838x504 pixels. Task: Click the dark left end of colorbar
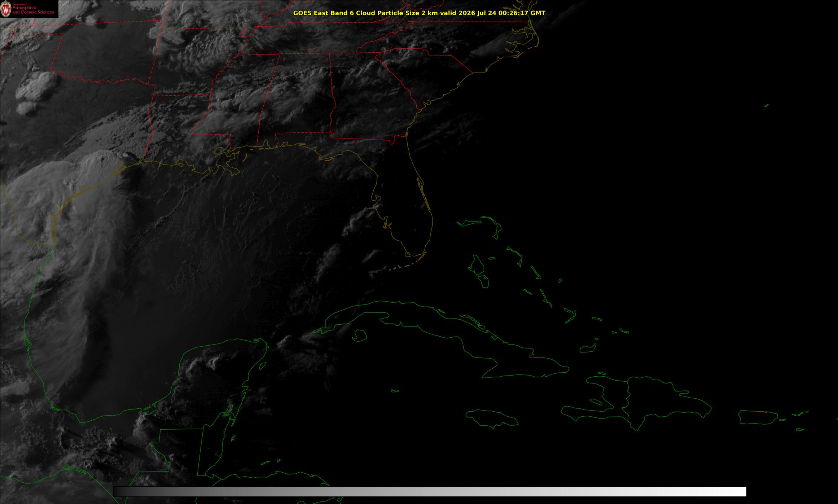tap(119, 491)
